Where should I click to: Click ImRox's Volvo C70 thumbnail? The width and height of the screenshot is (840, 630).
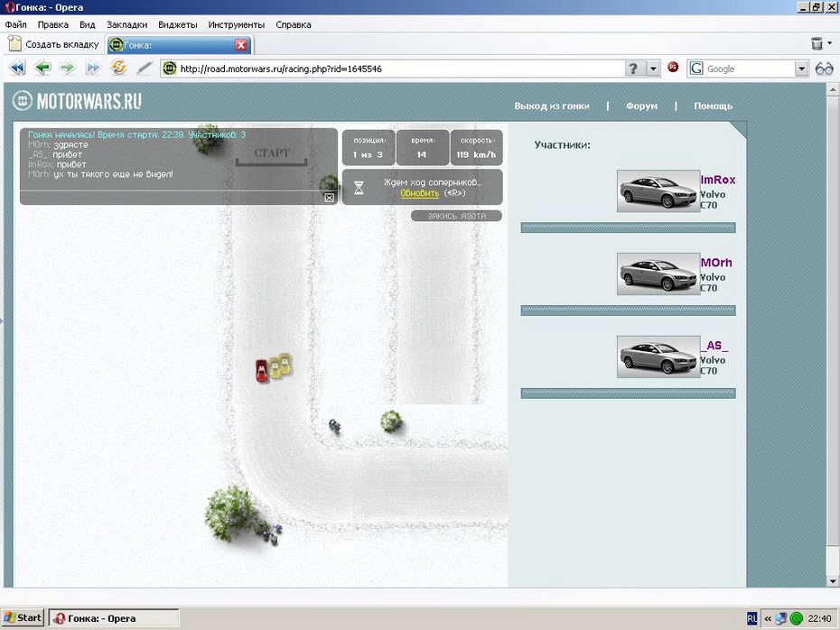(x=658, y=191)
